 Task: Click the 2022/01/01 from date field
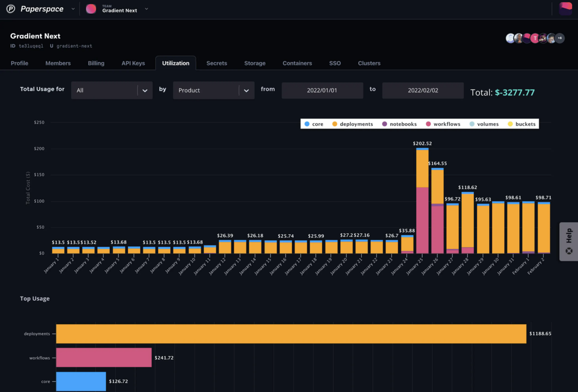click(322, 90)
